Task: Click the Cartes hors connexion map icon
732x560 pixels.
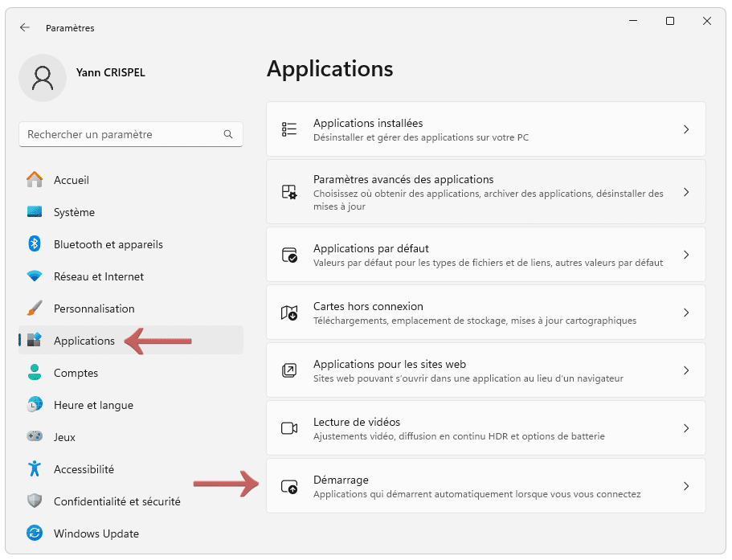Action: point(289,313)
